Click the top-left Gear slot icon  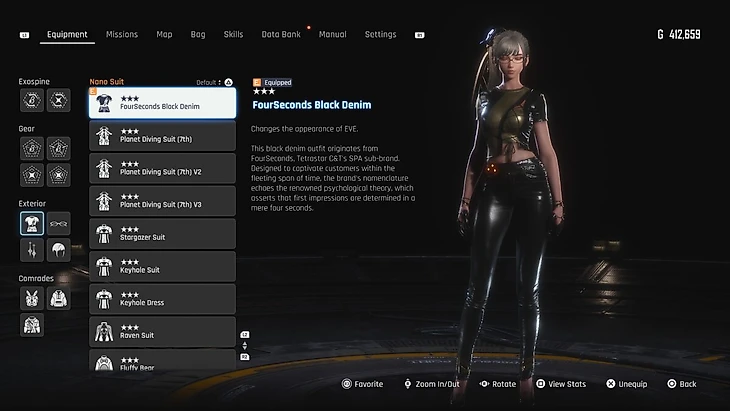(32, 148)
